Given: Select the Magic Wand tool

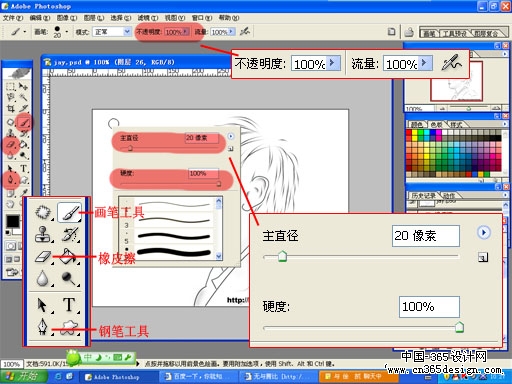Looking at the screenshot, I should click(23, 97).
